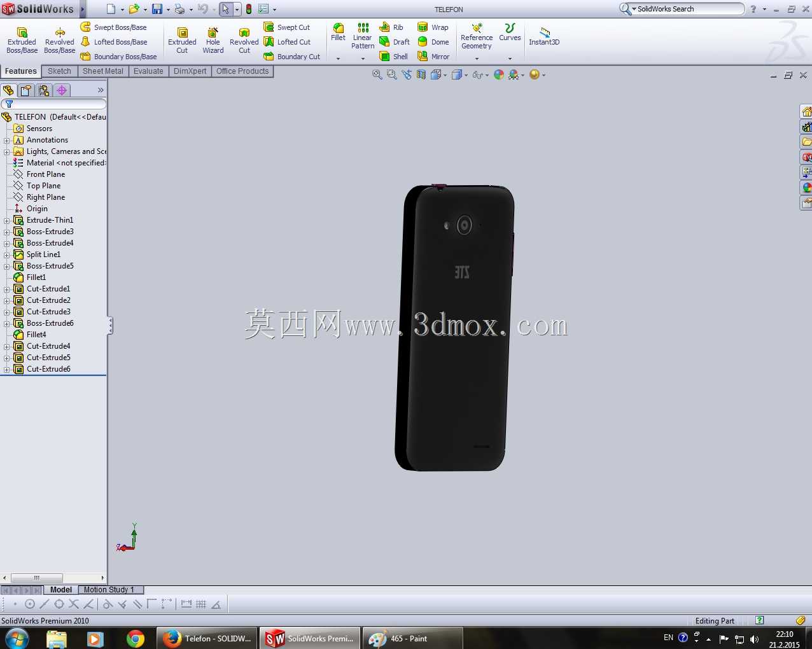Select the Extruded Boss/Base tool
The width and height of the screenshot is (812, 649).
pos(22,41)
